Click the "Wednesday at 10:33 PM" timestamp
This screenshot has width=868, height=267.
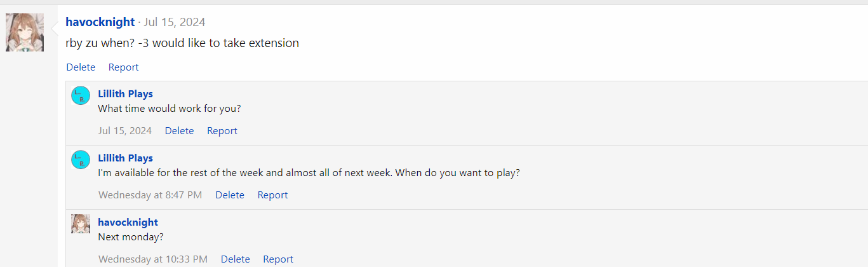(152, 259)
